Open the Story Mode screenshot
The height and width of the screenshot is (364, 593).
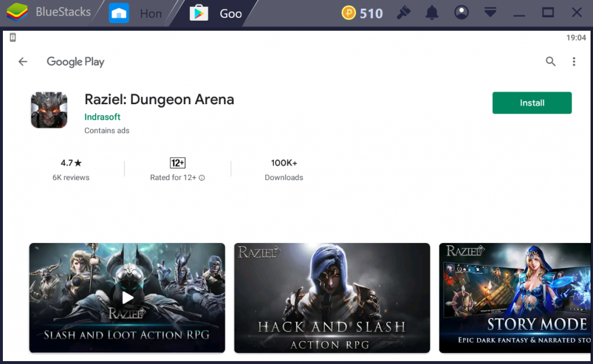coord(515,298)
